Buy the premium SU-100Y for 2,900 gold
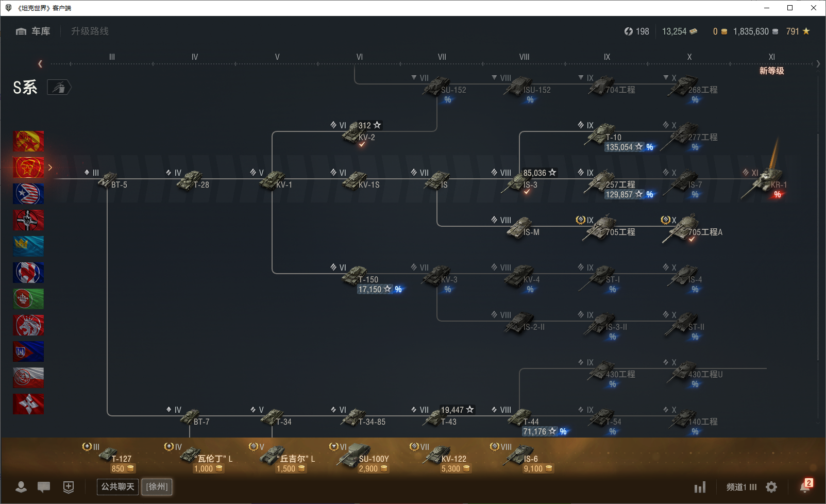The height and width of the screenshot is (504, 826). click(360, 458)
